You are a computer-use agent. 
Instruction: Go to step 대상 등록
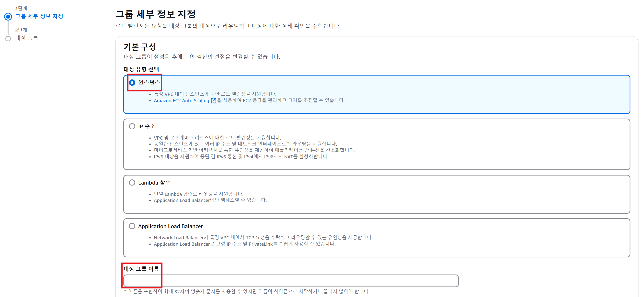pyautogui.click(x=27, y=38)
